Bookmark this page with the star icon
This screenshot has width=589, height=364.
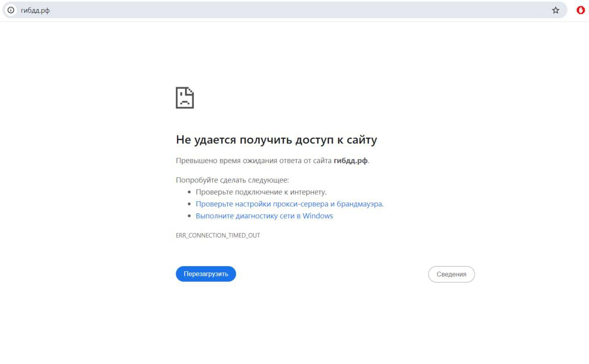(x=555, y=10)
